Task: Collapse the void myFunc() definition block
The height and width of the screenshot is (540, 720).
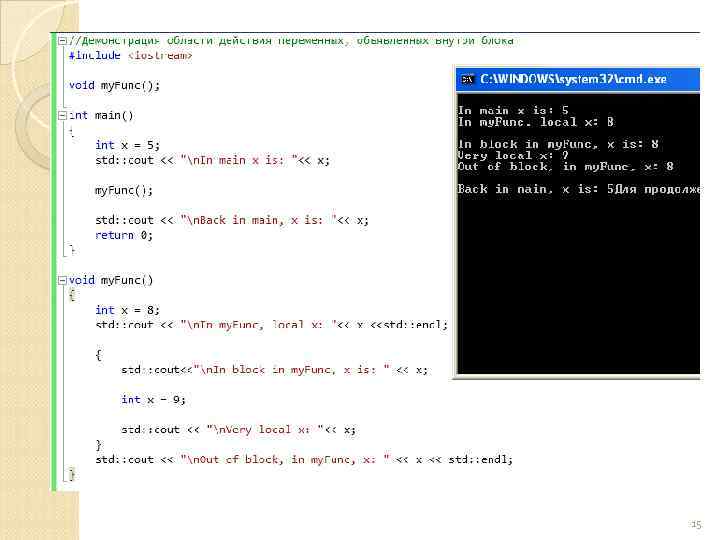Action: pyautogui.click(x=62, y=280)
